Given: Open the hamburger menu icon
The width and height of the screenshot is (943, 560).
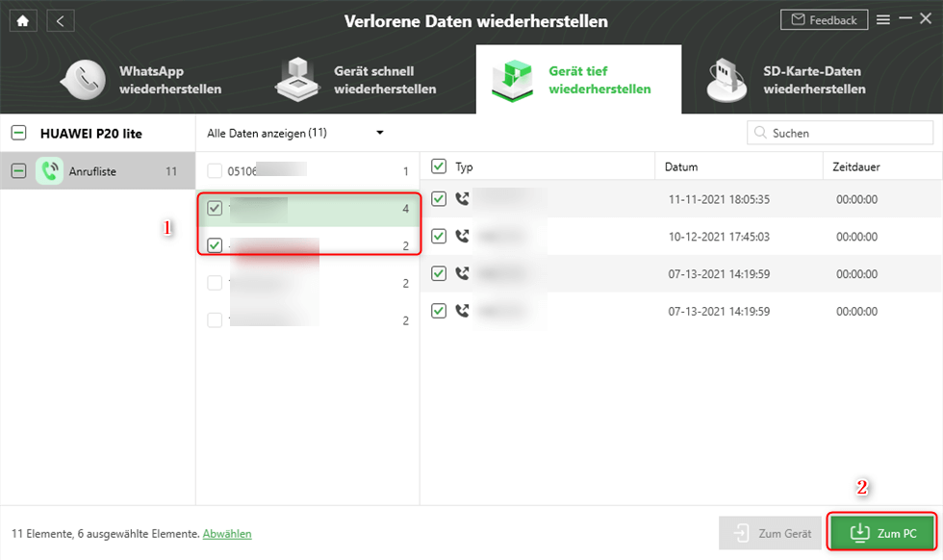Looking at the screenshot, I should [x=883, y=19].
